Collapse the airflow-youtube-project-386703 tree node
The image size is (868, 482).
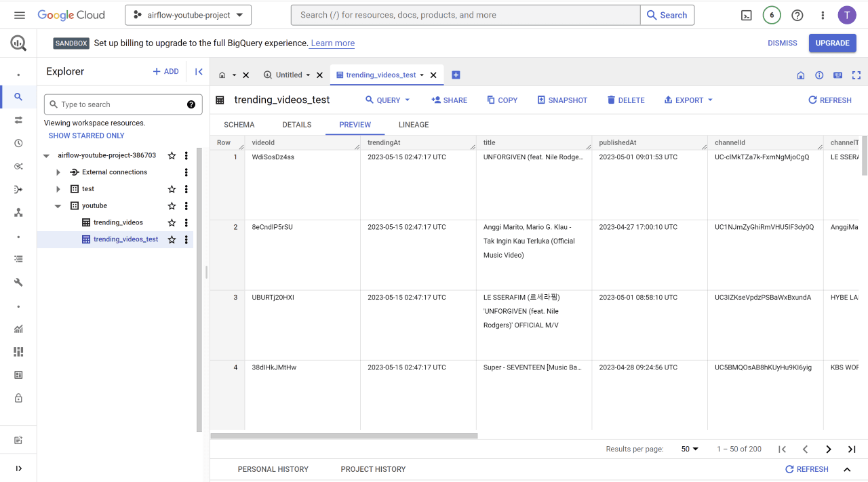tap(46, 155)
